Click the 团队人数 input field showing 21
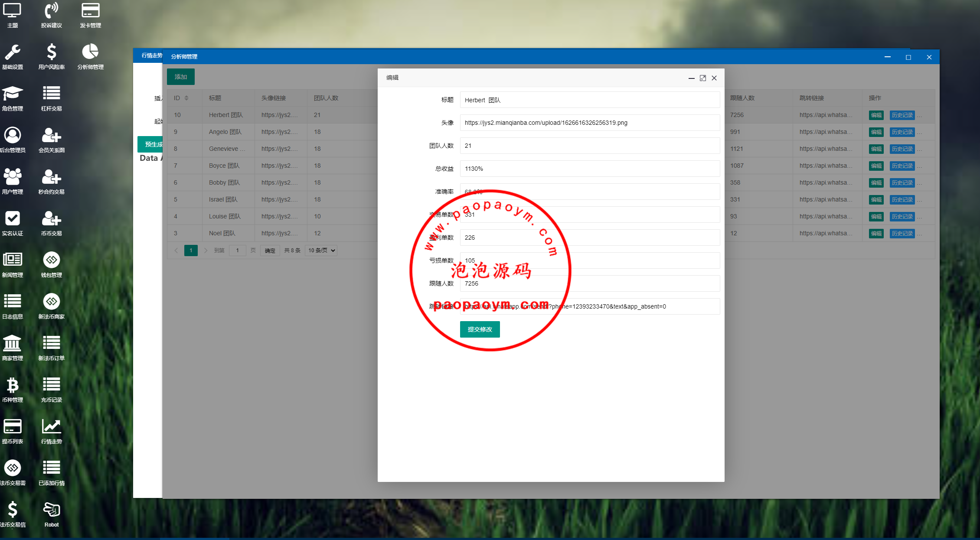This screenshot has height=540, width=980. (589, 146)
